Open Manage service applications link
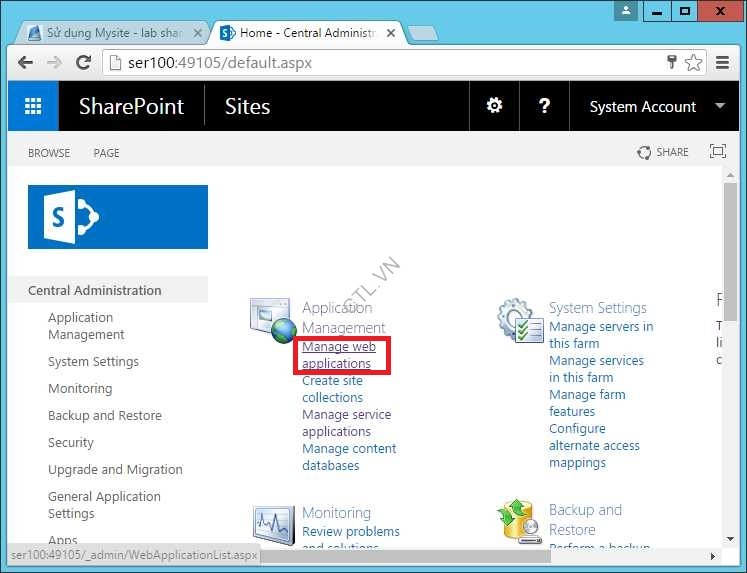747x573 pixels. [346, 422]
